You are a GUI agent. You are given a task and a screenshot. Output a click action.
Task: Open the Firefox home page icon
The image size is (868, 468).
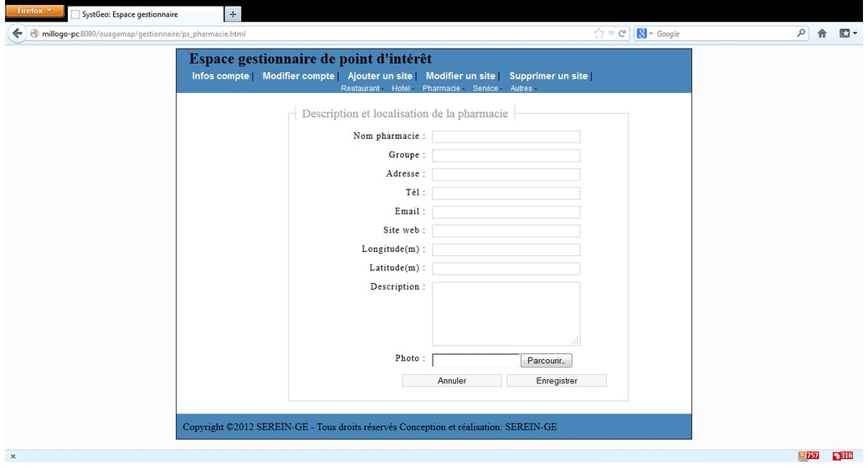[822, 33]
